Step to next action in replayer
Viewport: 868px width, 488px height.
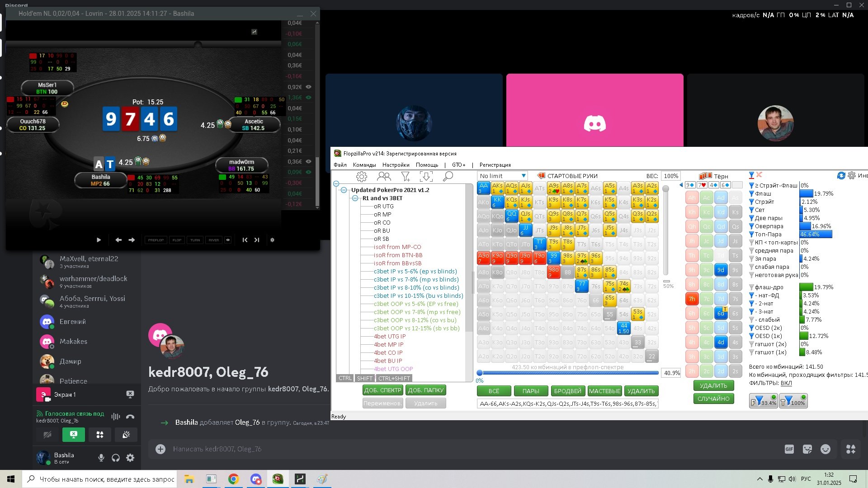tap(132, 240)
